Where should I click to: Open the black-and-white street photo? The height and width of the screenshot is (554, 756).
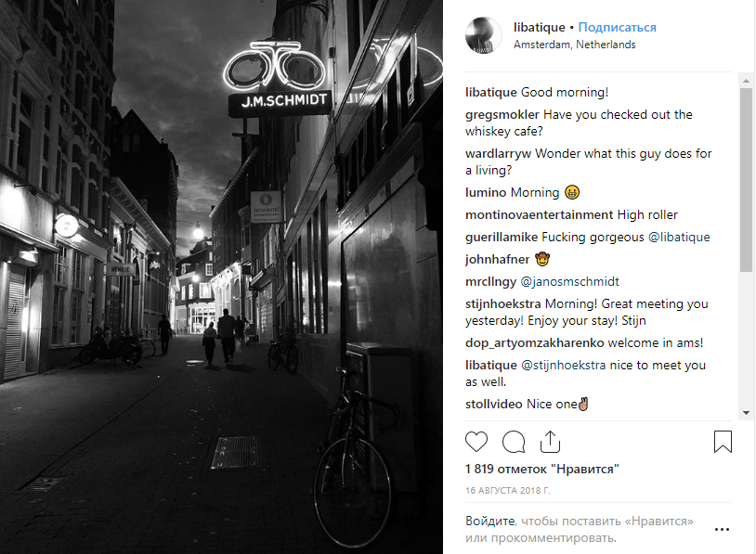[221, 277]
